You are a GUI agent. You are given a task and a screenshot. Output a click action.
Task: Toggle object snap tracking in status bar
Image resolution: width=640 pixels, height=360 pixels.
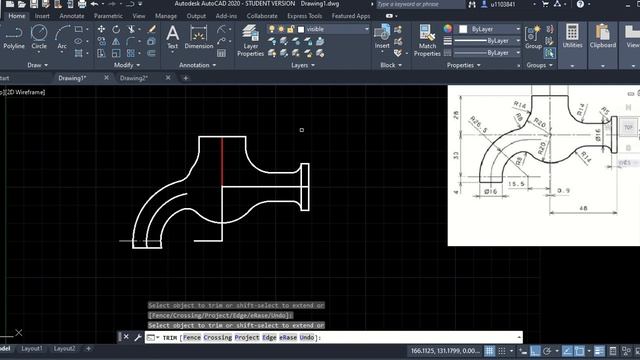(x=567, y=351)
